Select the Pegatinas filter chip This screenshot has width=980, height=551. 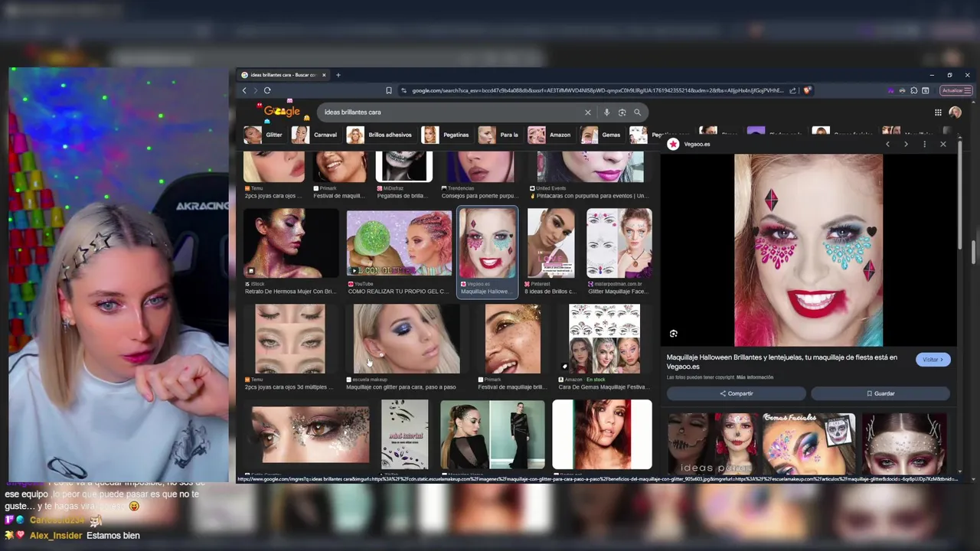click(x=446, y=135)
